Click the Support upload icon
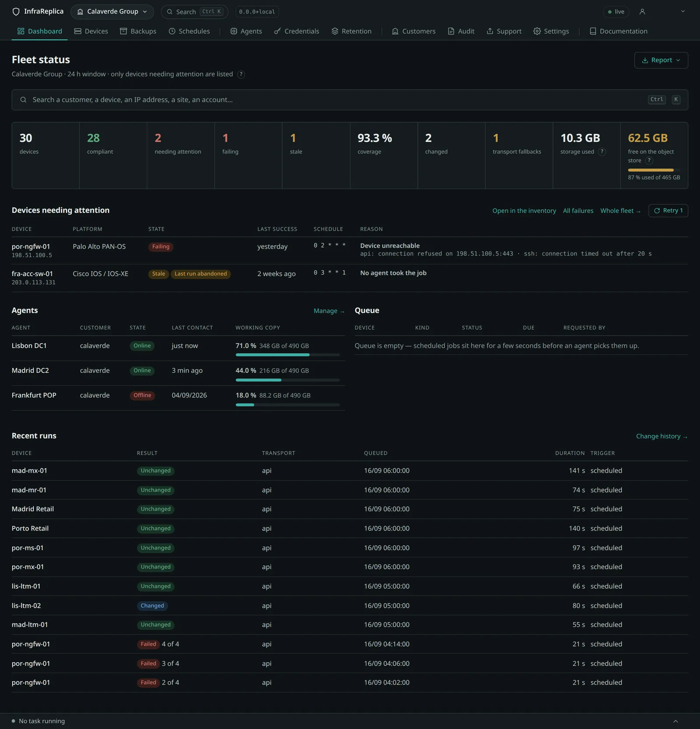700x729 pixels. pyautogui.click(x=490, y=31)
